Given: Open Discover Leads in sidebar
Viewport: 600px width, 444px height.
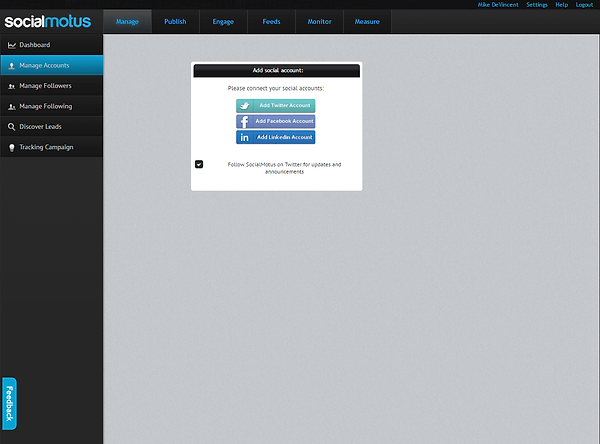Looking at the screenshot, I should pyautogui.click(x=52, y=127).
